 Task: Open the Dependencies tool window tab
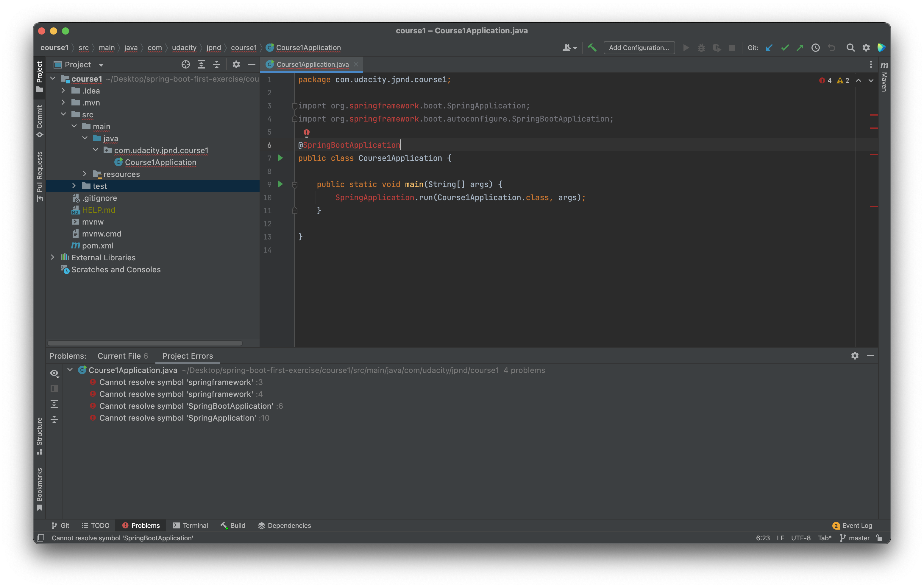coord(284,525)
